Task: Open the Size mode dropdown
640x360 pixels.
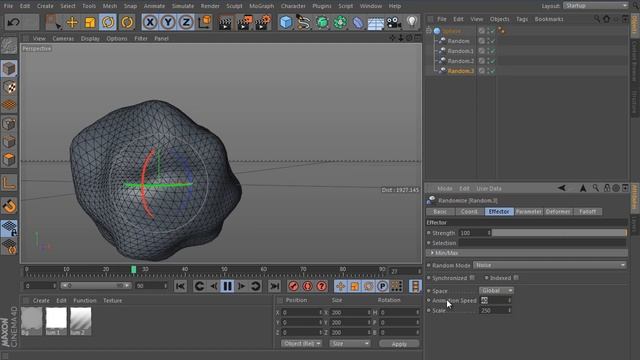Action: pyautogui.click(x=350, y=344)
